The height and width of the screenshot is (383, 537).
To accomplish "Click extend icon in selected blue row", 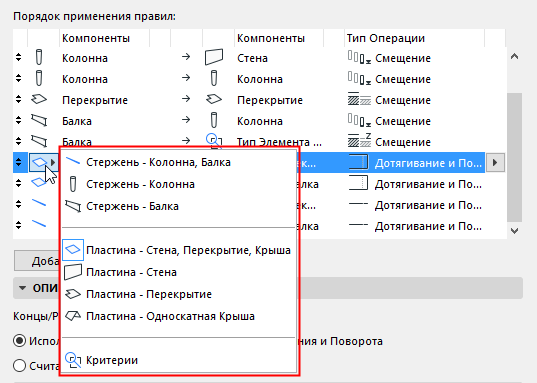I will (358, 162).
